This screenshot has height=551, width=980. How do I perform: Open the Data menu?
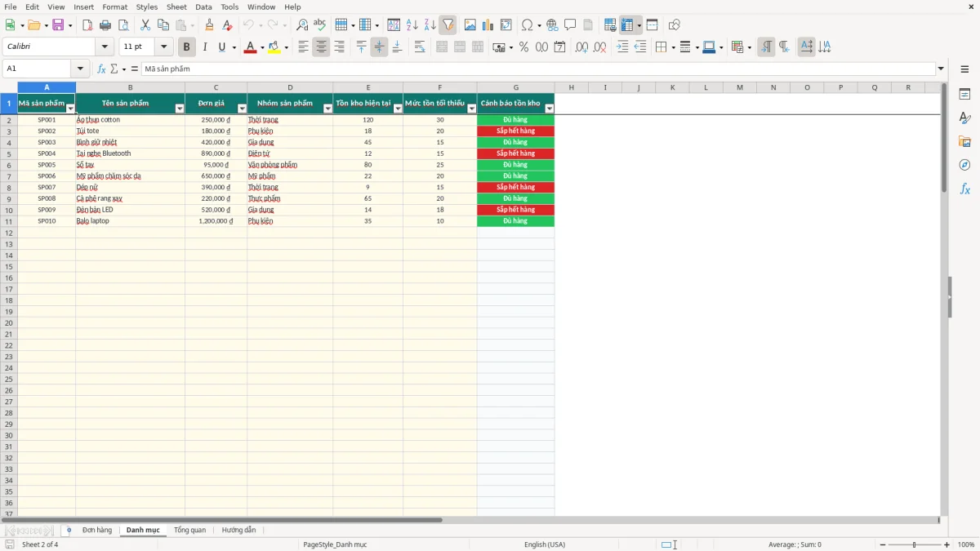tap(203, 7)
